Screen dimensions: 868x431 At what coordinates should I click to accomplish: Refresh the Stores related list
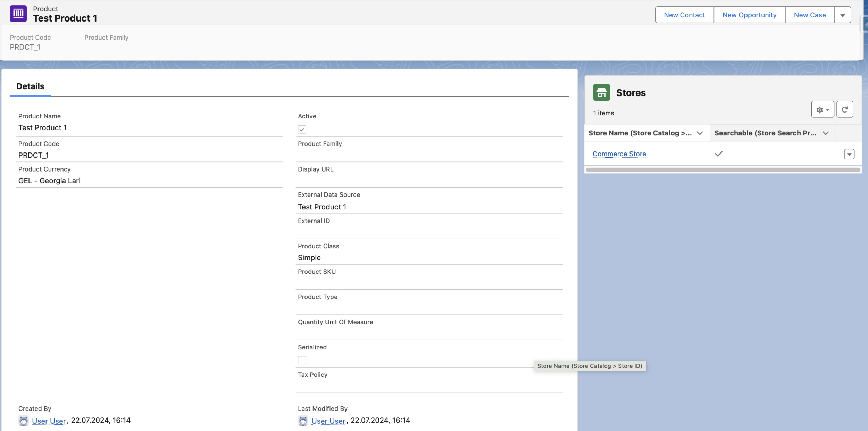(x=845, y=109)
